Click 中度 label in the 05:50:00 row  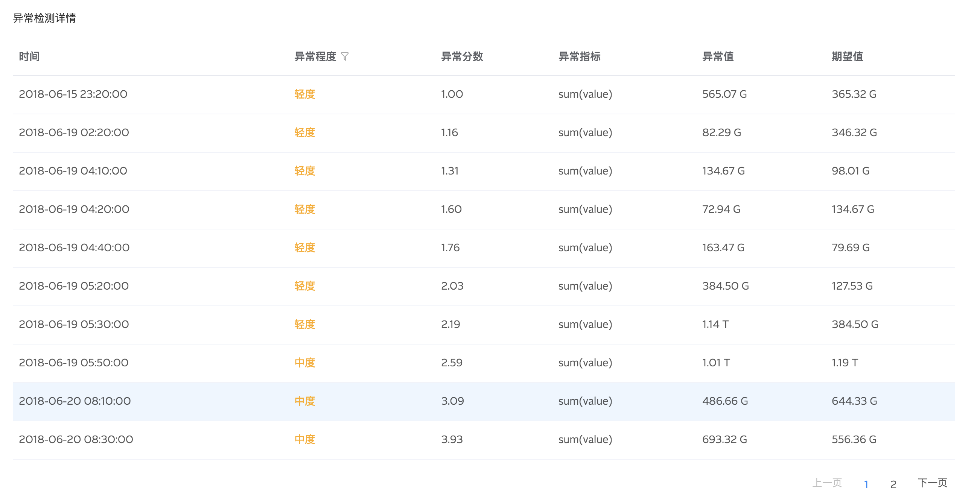(x=305, y=363)
